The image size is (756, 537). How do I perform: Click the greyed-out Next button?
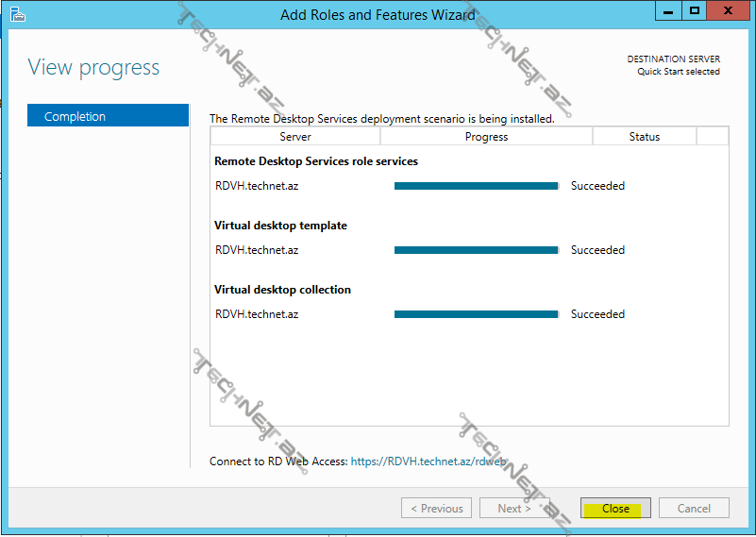coord(512,508)
